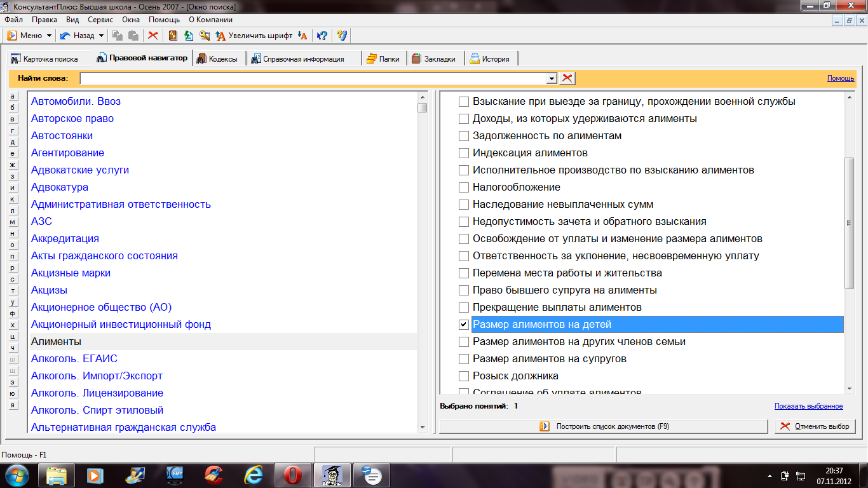
Task: Select Адвокатура in list
Action: click(x=60, y=187)
